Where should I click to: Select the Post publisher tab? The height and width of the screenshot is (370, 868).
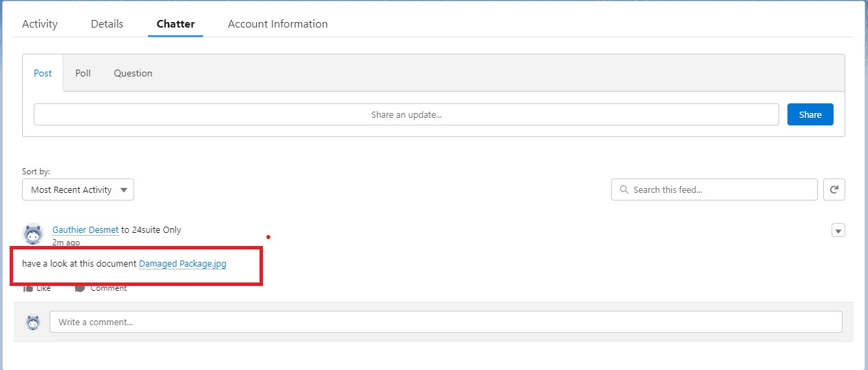43,73
